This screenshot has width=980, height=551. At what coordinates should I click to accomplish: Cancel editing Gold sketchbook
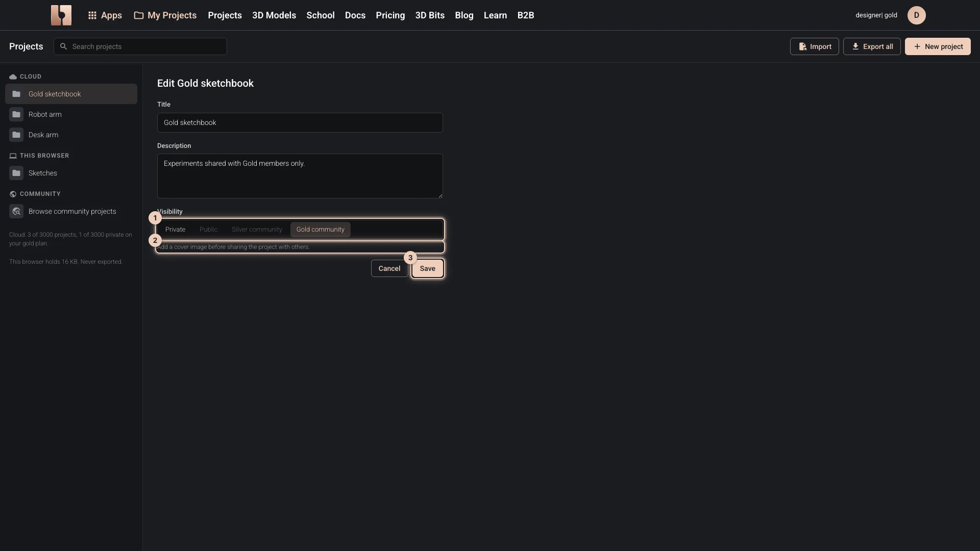(389, 268)
